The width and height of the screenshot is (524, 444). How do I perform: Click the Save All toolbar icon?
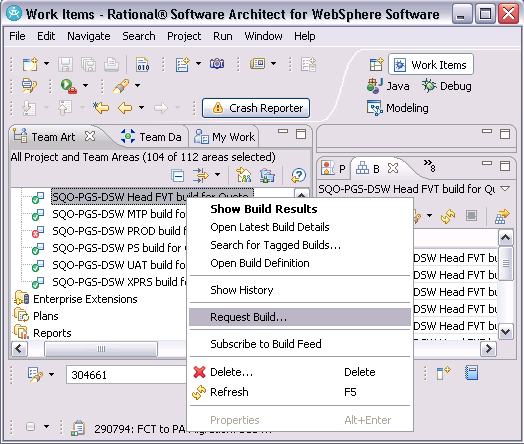coord(89,64)
